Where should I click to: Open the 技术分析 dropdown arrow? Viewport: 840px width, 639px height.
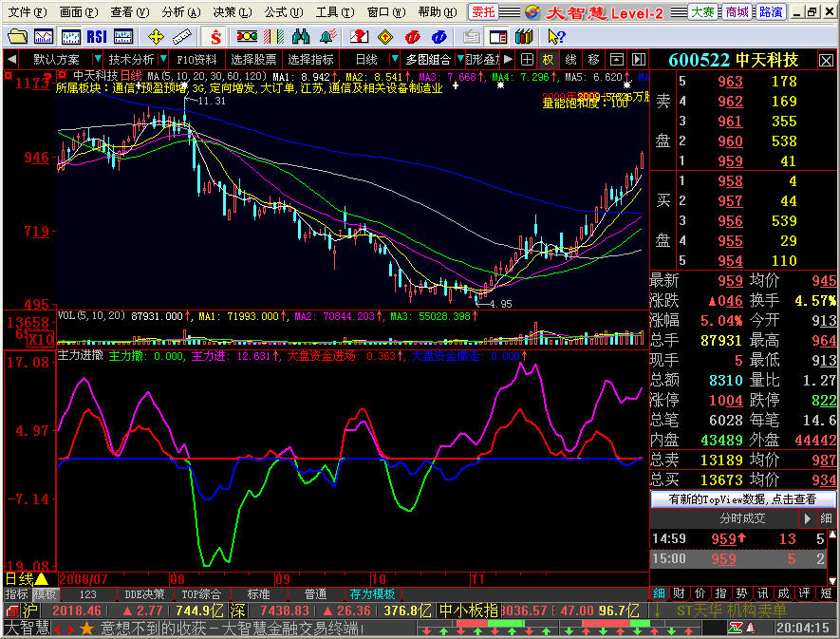point(163,59)
